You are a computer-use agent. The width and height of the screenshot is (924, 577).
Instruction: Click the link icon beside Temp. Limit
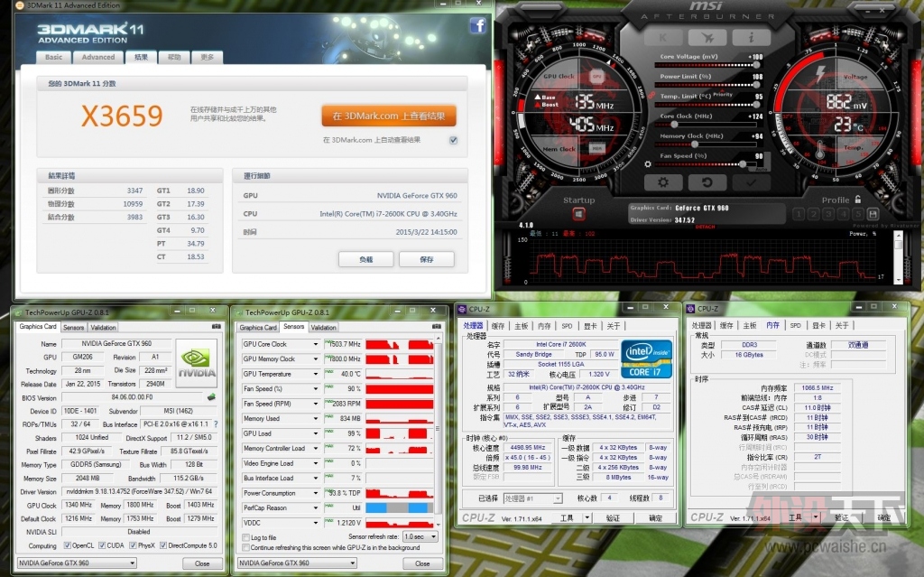[651, 95]
